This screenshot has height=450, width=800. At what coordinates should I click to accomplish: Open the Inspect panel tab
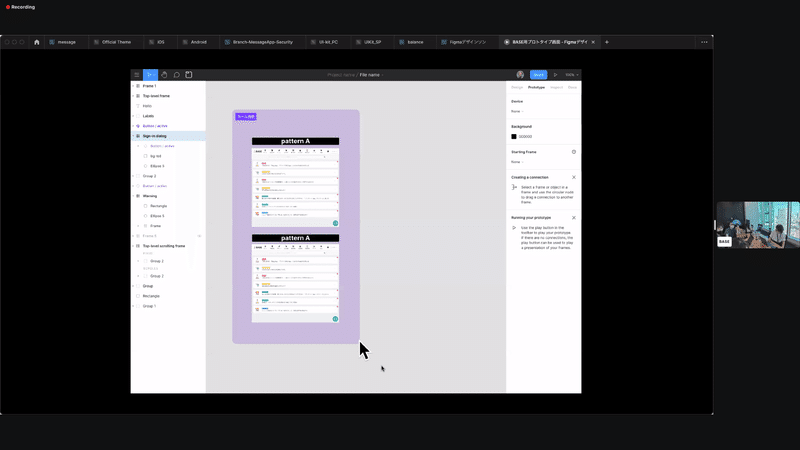point(556,88)
